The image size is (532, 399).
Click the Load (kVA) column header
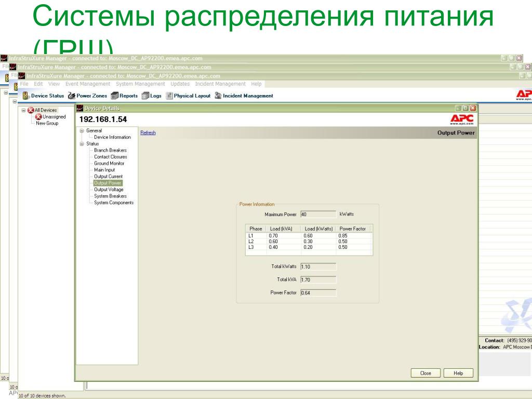pos(283,229)
